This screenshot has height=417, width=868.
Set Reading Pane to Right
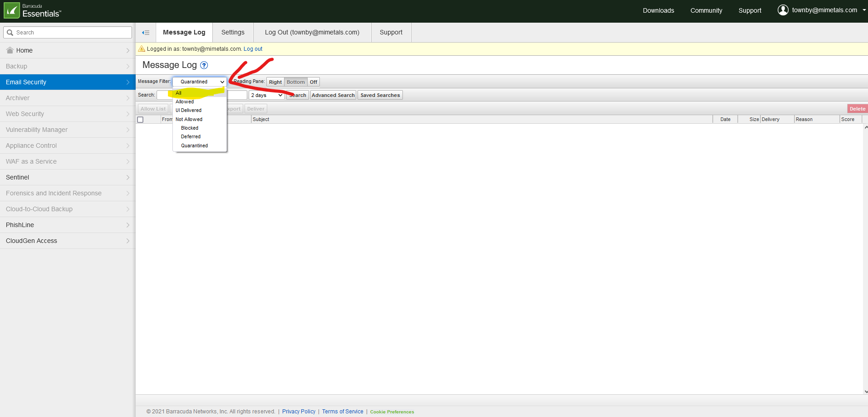[x=275, y=82]
